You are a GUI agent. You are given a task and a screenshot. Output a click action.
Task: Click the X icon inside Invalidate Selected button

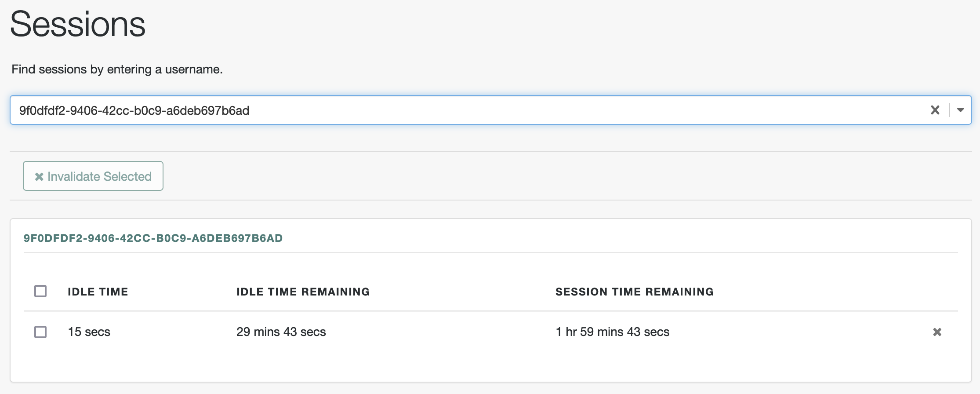(x=39, y=176)
